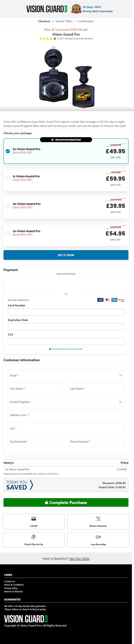Choose the 2x Vision Guard Pro option
The width and height of the screenshot is (134, 644).
[8, 233]
